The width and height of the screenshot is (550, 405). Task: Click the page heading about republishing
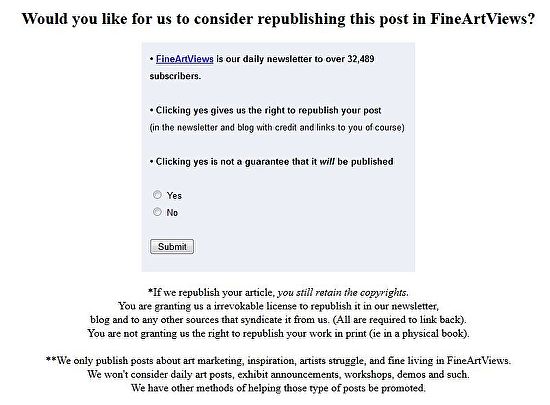pos(278,19)
